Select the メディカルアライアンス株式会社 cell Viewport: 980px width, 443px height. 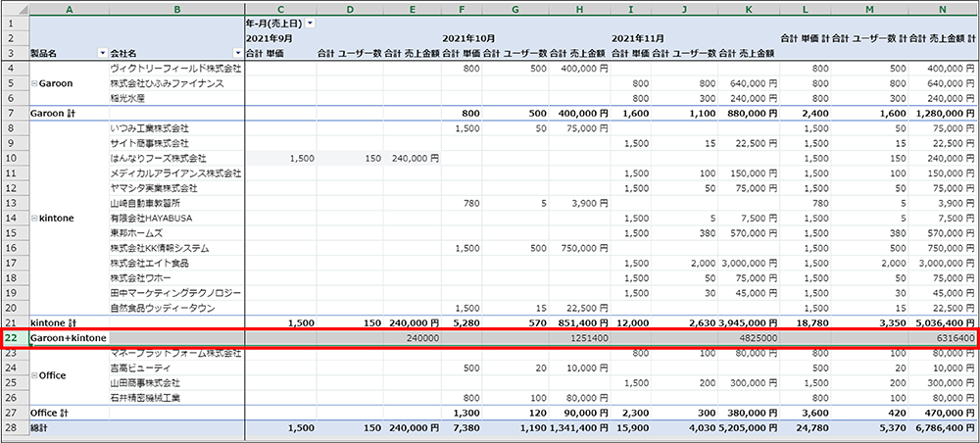pyautogui.click(x=176, y=173)
